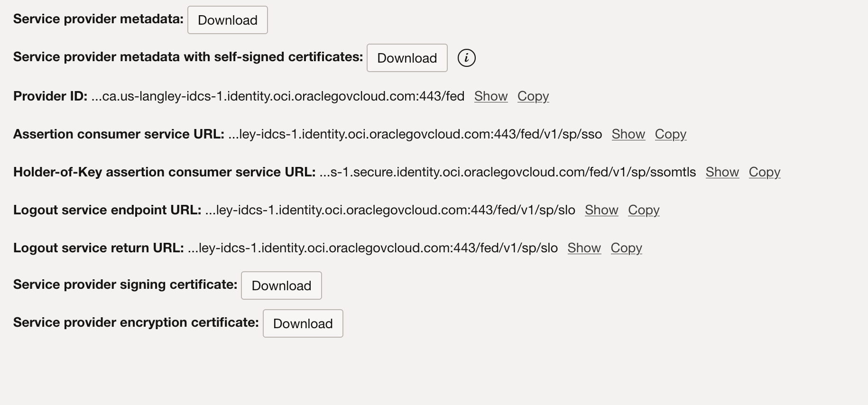Show the full Provider ID

[491, 96]
